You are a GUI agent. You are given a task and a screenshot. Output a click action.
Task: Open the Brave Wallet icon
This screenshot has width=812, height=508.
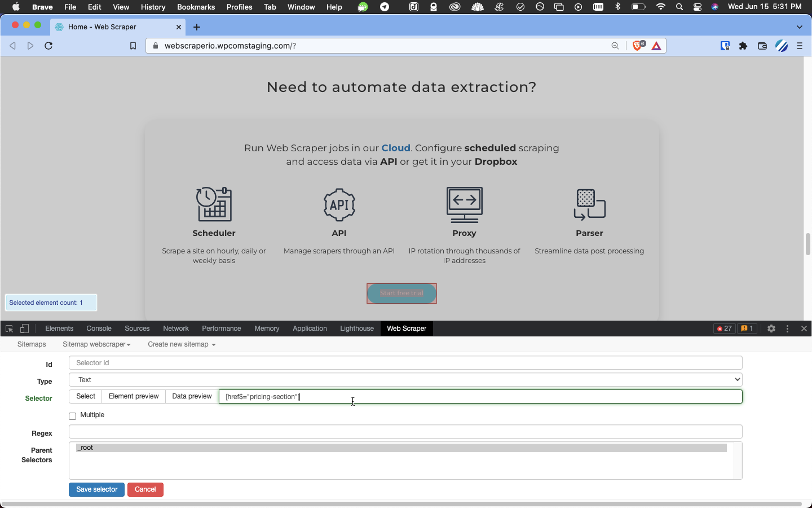point(762,46)
